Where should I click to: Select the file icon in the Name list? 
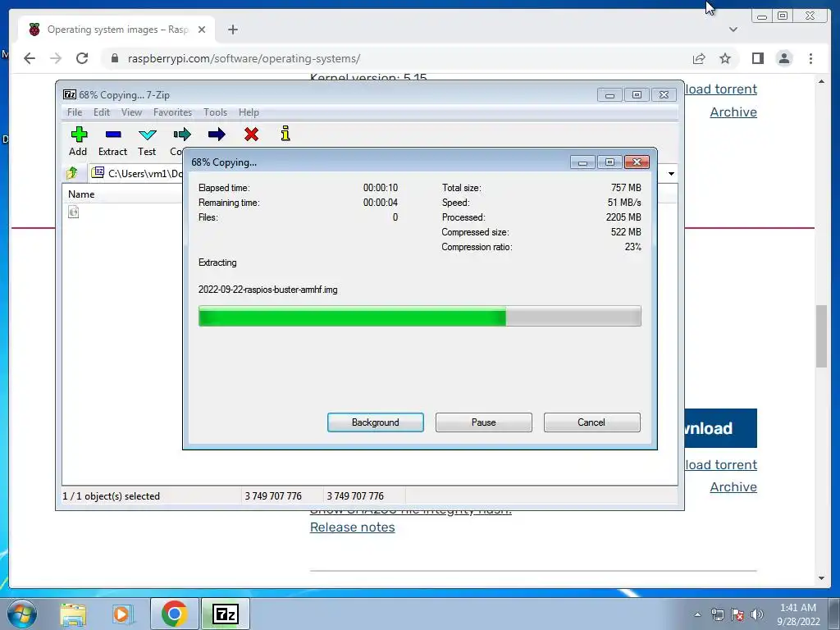tap(73, 212)
